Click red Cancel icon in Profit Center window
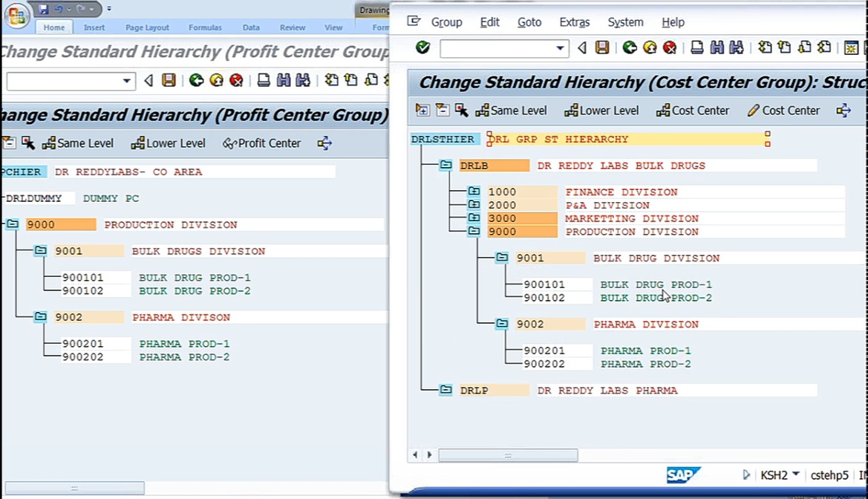 [x=236, y=80]
